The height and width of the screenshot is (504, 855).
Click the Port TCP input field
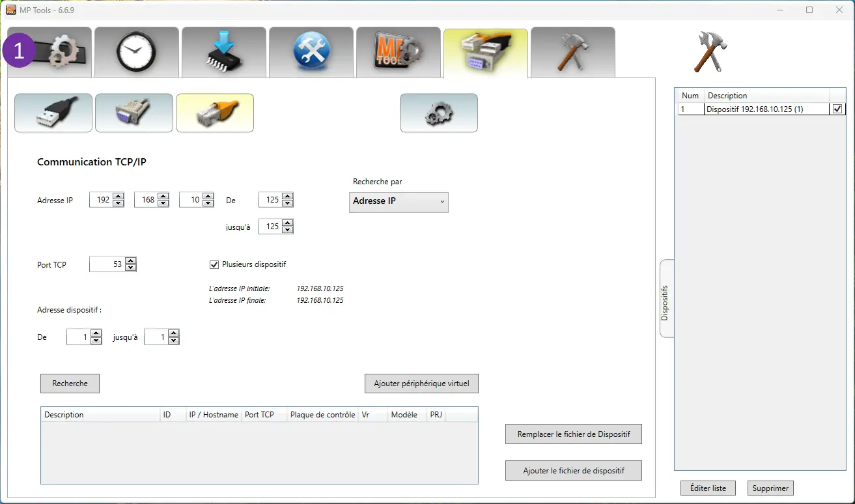pyautogui.click(x=107, y=264)
